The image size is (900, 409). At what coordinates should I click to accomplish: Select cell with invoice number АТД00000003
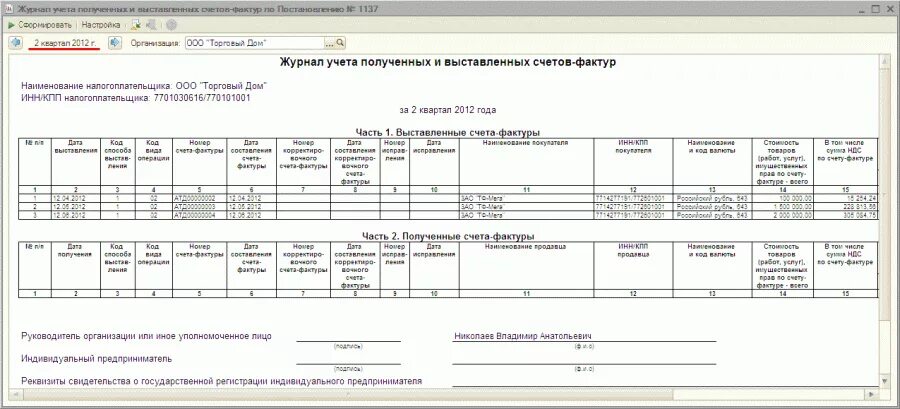tap(200, 207)
